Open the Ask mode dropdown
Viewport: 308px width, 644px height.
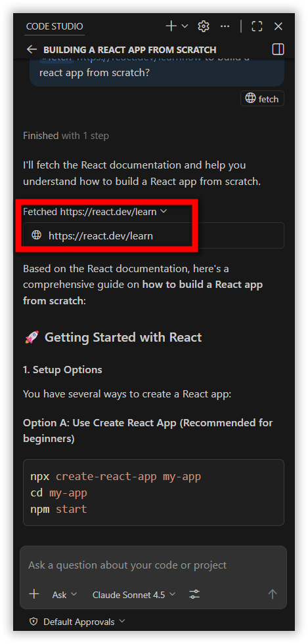(64, 594)
